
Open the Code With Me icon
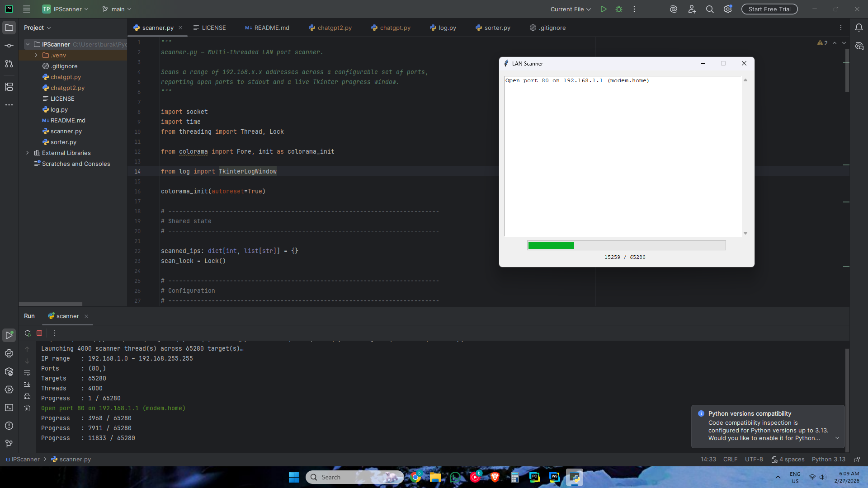pos(692,9)
